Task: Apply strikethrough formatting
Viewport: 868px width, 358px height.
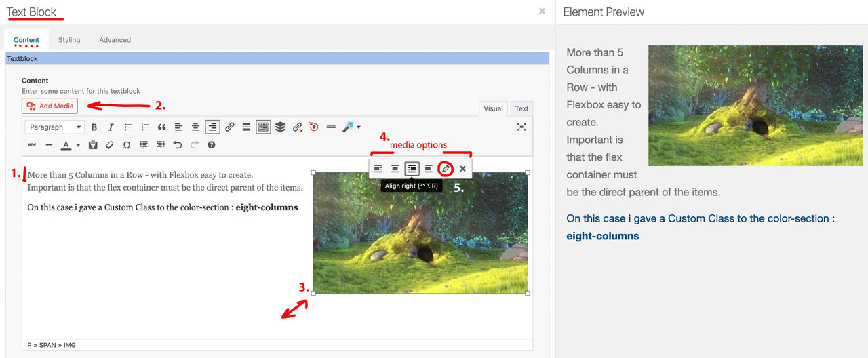Action: coord(32,145)
